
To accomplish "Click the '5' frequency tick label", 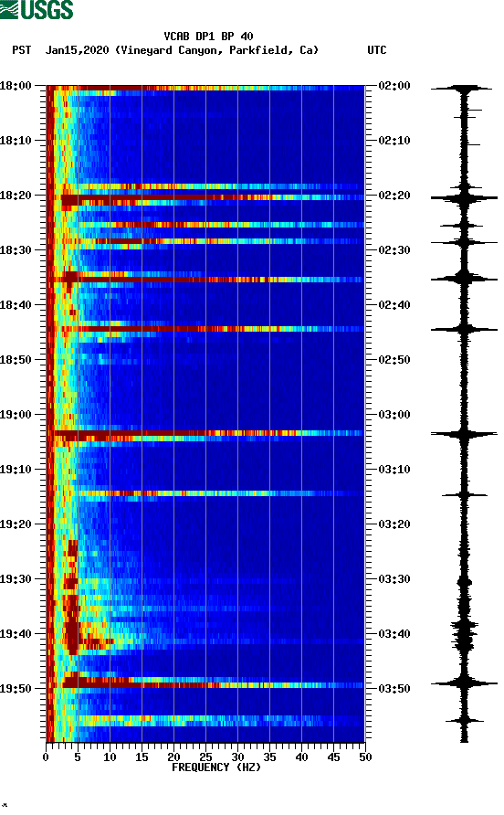I will [x=78, y=757].
